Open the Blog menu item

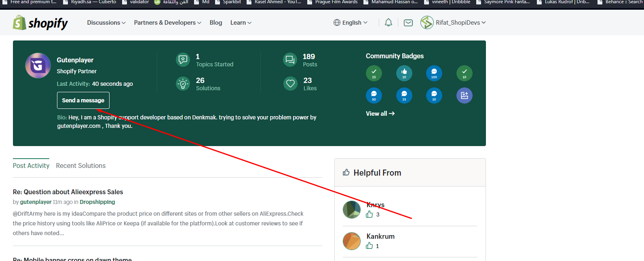pos(216,23)
